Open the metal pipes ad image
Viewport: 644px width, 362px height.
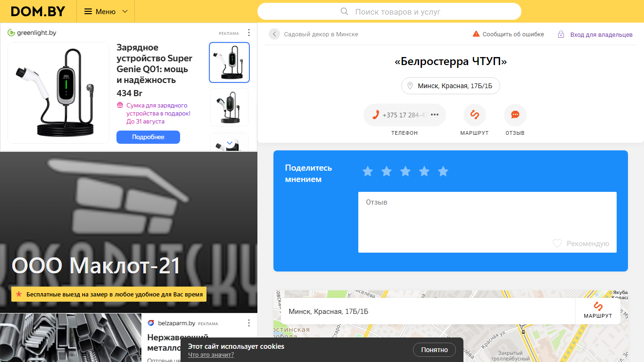[x=71, y=337]
